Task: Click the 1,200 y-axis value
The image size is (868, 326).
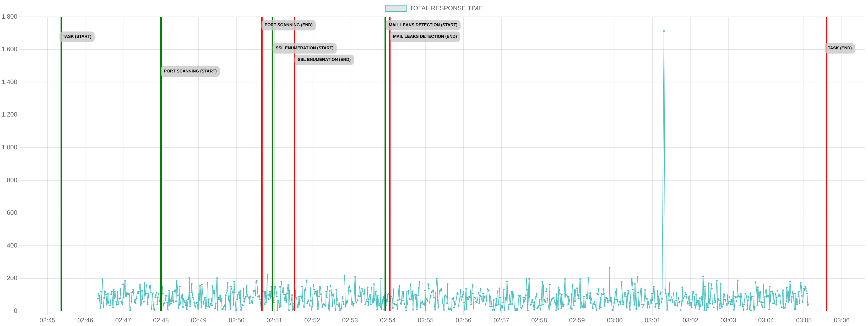Action: (9, 115)
